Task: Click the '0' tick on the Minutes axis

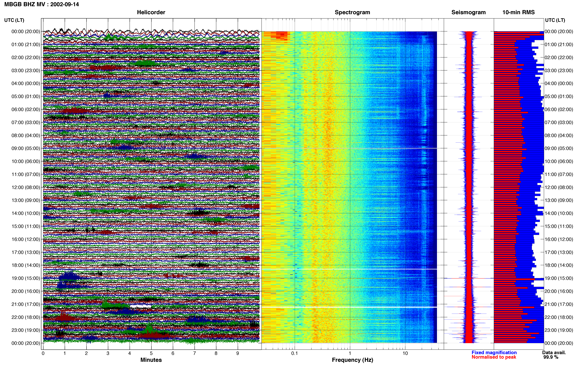Action: [x=43, y=353]
